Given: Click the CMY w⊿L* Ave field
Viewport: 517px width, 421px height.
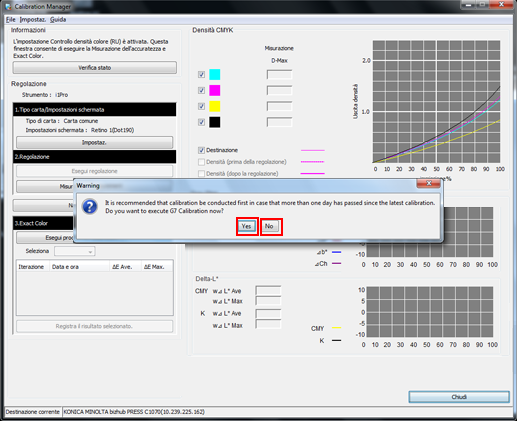Looking at the screenshot, I should (x=268, y=291).
